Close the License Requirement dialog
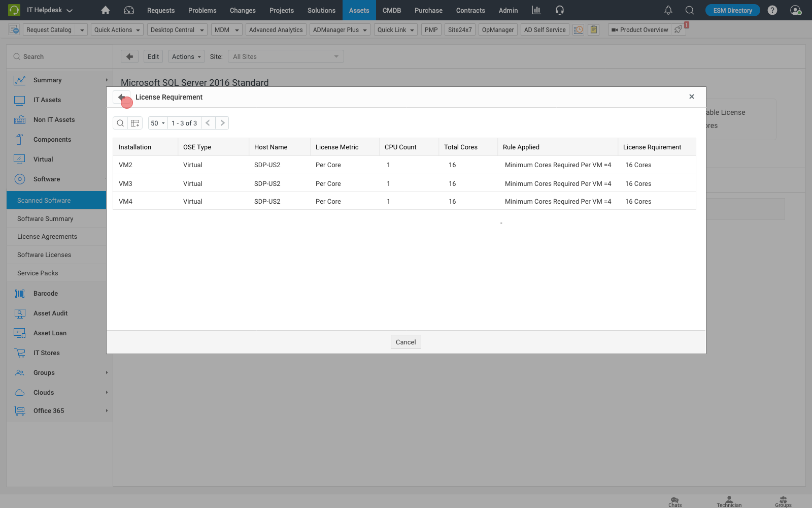The image size is (812, 508). tap(691, 97)
